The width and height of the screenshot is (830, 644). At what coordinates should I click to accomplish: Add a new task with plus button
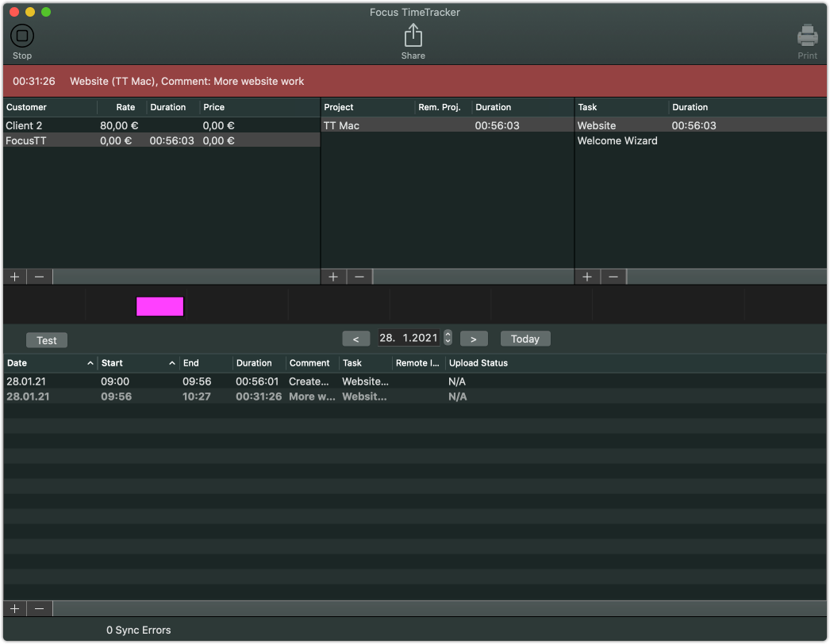(587, 277)
